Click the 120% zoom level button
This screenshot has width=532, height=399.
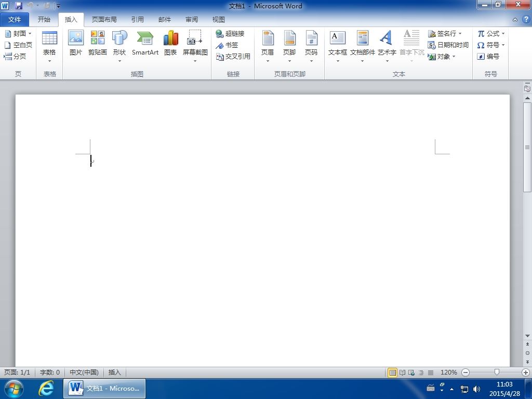(448, 372)
